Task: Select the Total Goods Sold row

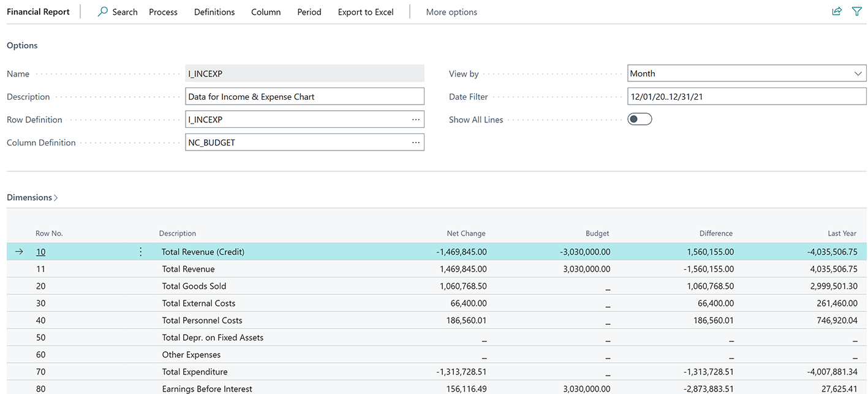Action: pyautogui.click(x=194, y=286)
